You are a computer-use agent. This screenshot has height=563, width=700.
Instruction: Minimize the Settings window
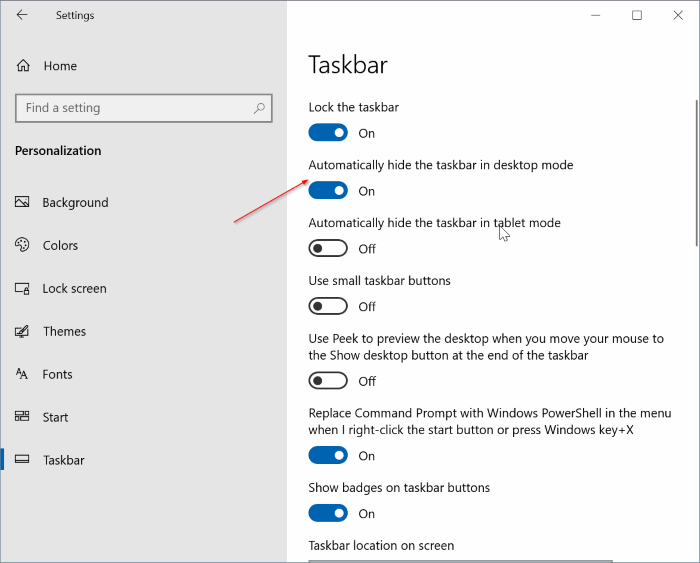click(x=596, y=15)
